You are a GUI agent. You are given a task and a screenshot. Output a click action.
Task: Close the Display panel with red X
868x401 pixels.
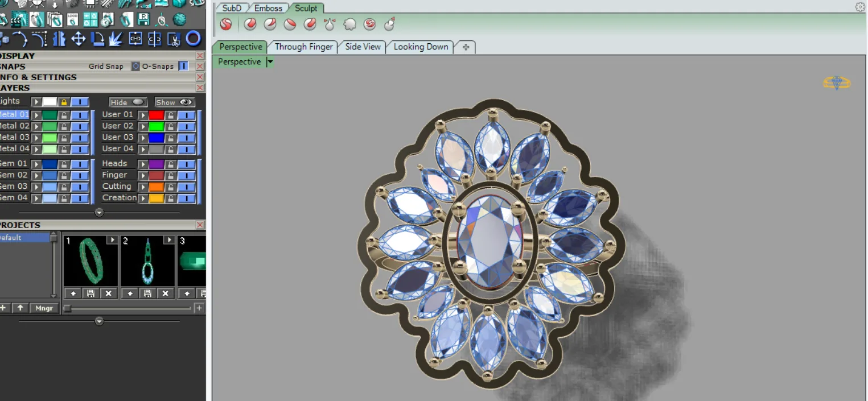tap(200, 56)
